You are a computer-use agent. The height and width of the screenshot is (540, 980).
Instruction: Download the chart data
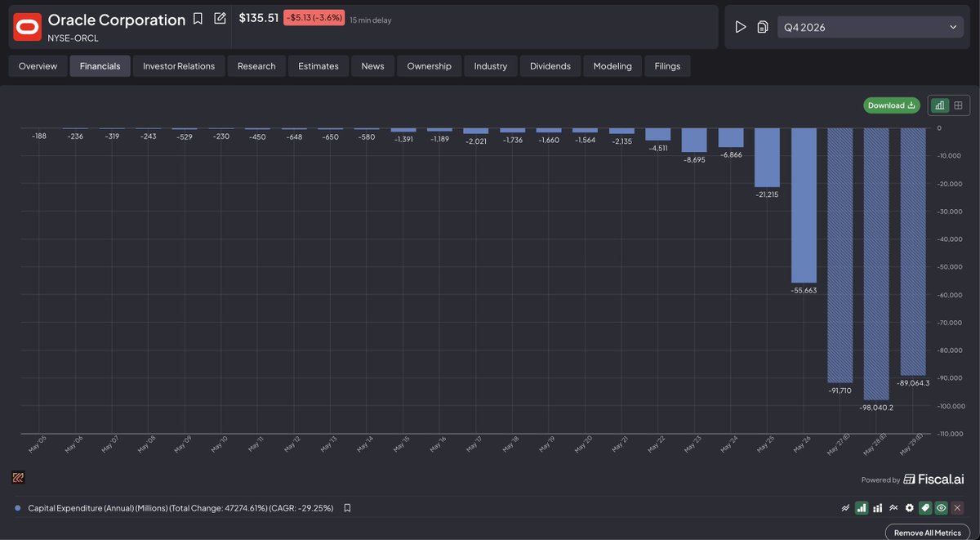[892, 105]
